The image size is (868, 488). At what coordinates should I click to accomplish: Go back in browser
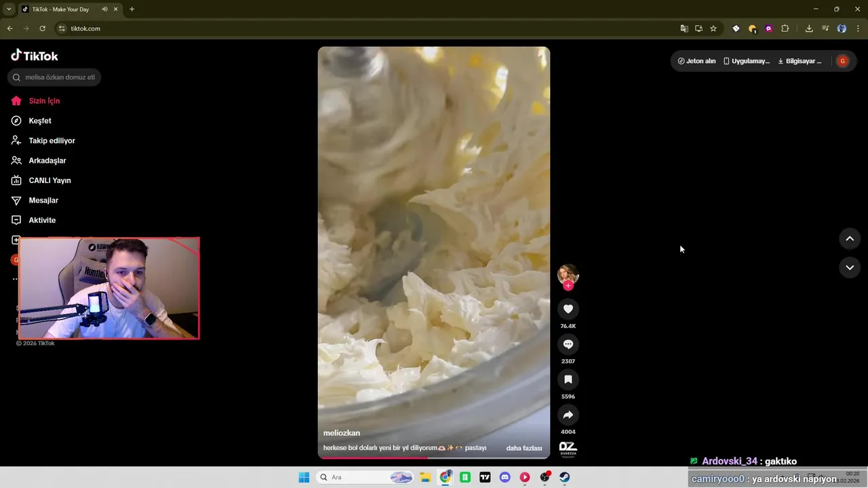pos(9,28)
